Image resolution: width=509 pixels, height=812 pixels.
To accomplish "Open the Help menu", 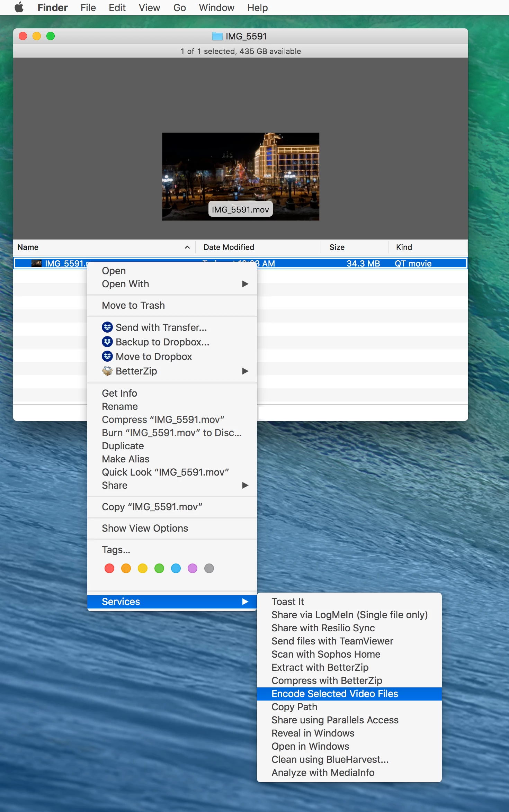I will pos(257,8).
